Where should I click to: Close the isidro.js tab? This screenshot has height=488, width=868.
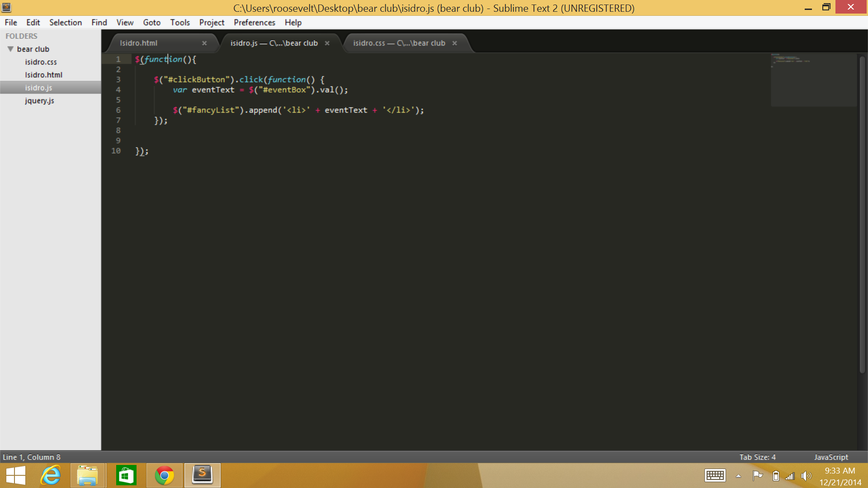click(327, 43)
